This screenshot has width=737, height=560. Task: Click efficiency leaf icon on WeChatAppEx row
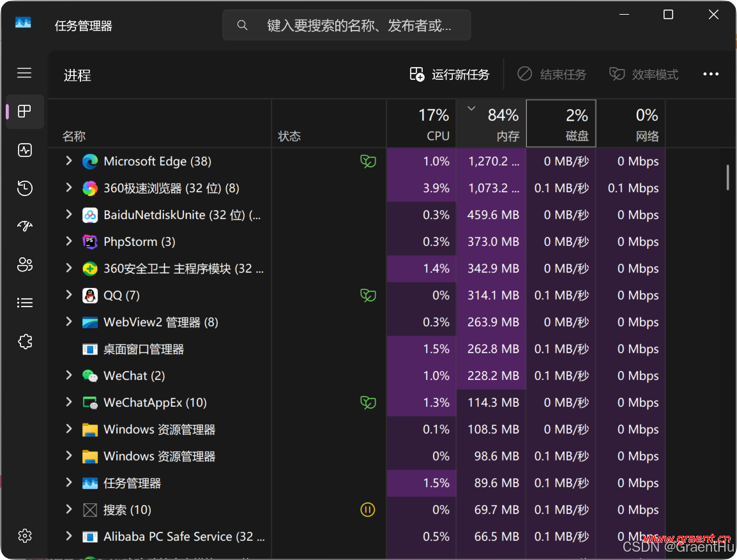tap(368, 403)
